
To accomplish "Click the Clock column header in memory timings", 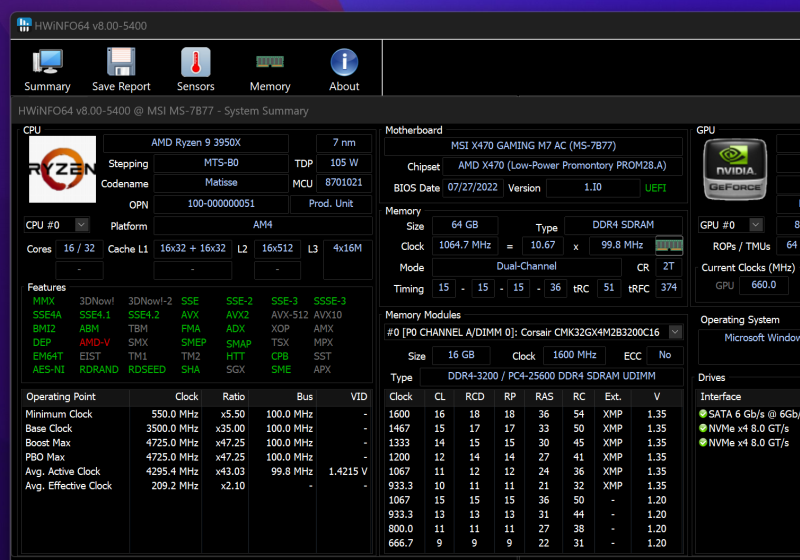I will click(x=400, y=397).
